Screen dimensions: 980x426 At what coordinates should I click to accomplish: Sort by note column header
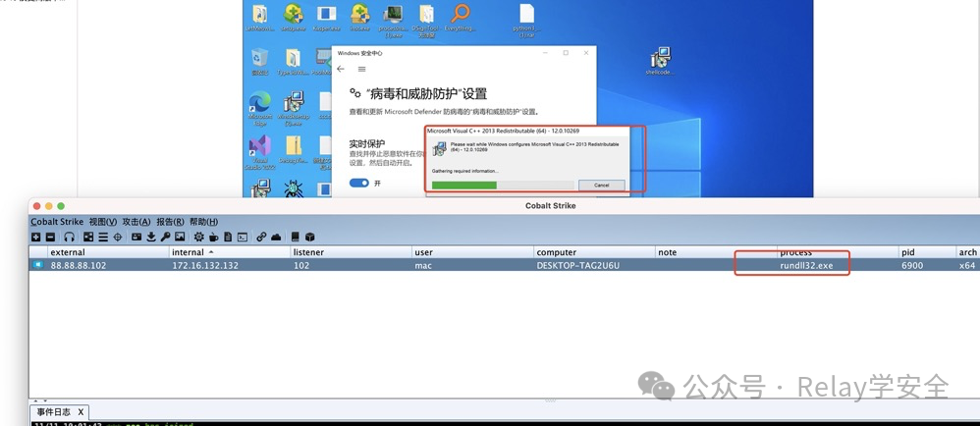(716, 252)
